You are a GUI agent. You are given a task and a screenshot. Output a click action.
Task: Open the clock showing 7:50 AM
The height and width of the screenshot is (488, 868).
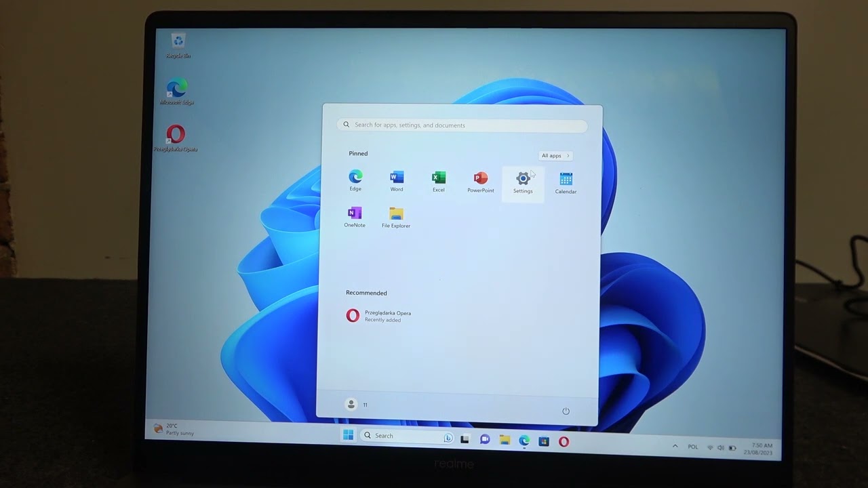tap(758, 449)
